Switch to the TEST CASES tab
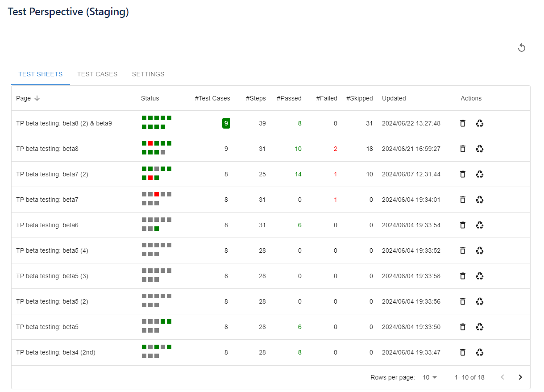 coord(97,74)
